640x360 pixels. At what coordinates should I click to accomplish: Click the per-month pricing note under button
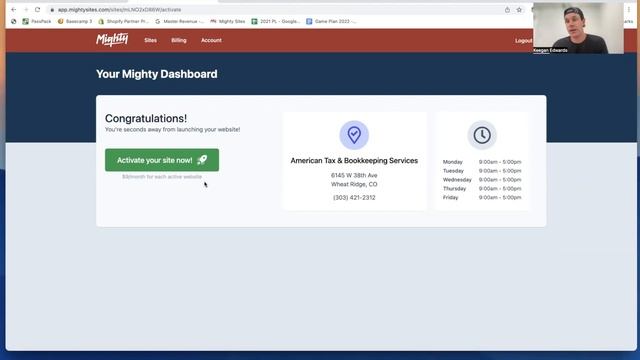tap(162, 177)
